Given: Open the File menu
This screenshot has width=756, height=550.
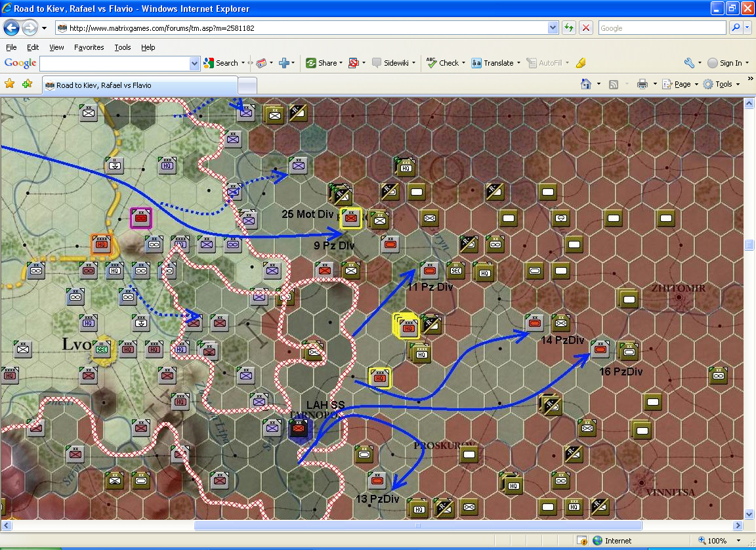Looking at the screenshot, I should (11, 47).
